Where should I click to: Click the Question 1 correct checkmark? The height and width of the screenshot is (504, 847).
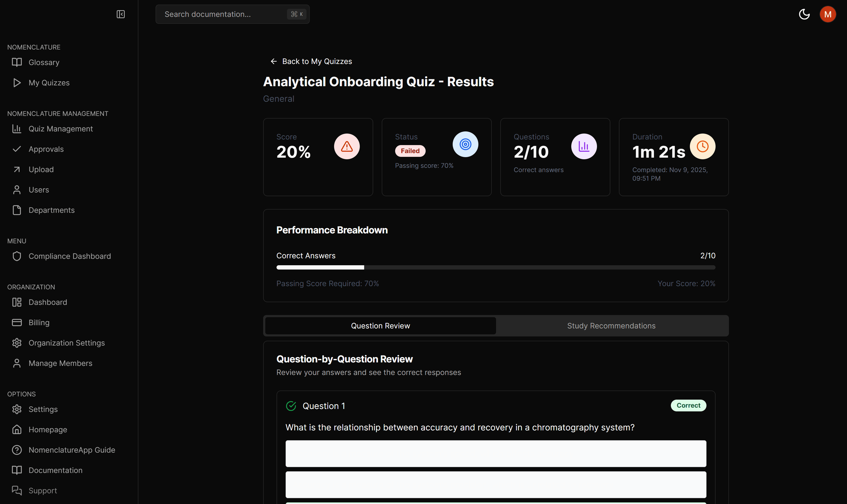[291, 406]
